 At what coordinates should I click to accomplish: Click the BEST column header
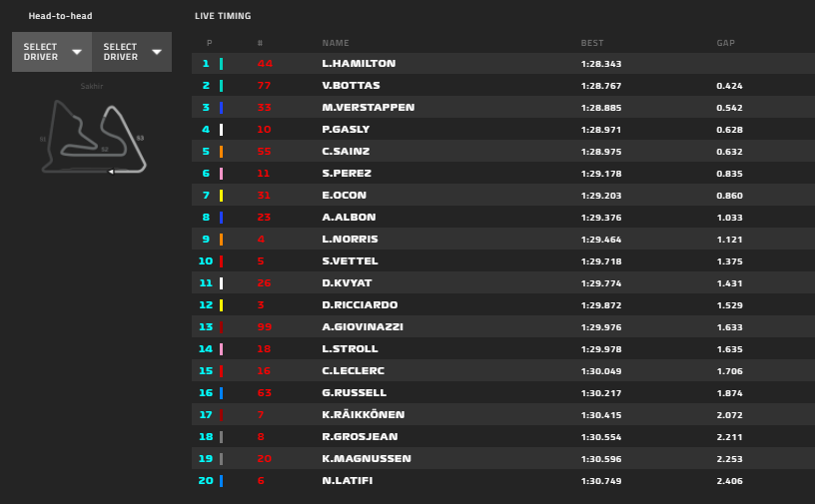(592, 43)
